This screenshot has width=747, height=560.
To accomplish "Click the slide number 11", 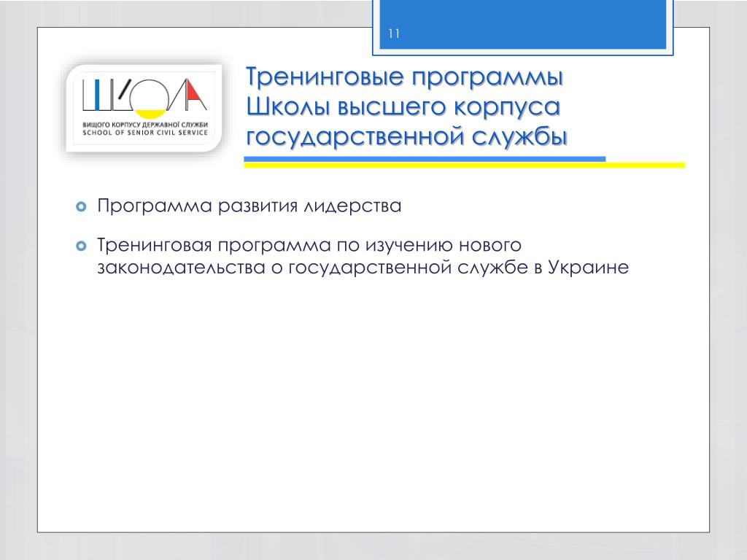I will click(x=393, y=34).
